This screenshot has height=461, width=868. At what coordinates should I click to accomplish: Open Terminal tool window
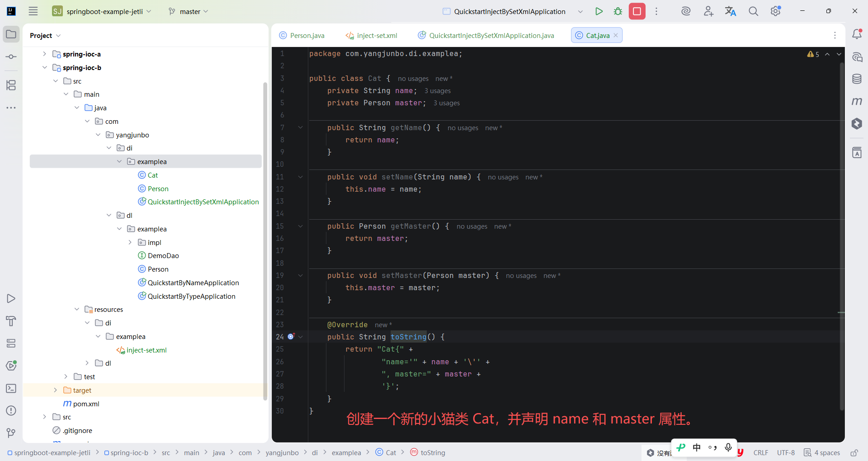[x=11, y=388]
